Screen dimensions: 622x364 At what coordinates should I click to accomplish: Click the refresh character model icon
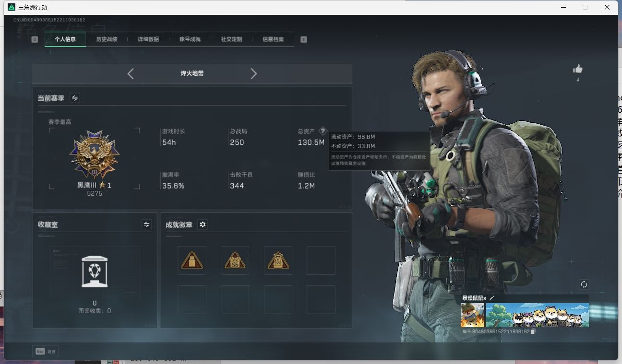tap(584, 284)
